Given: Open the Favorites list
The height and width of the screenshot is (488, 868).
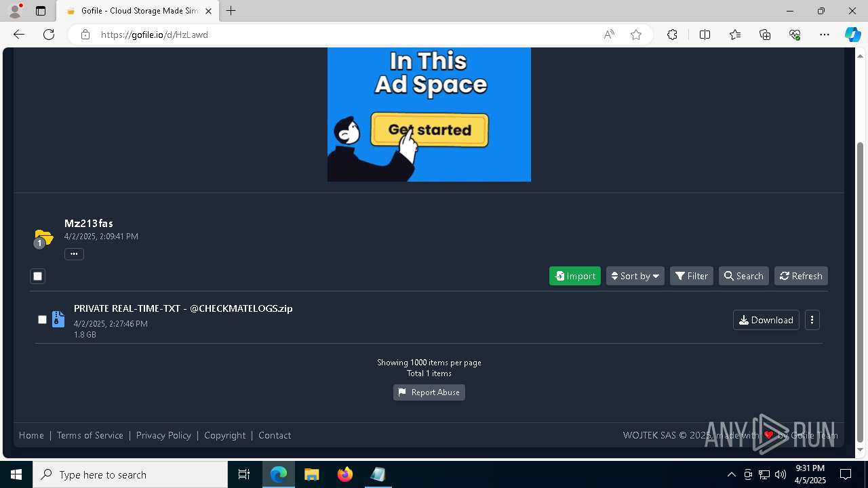Looking at the screenshot, I should [x=735, y=35].
